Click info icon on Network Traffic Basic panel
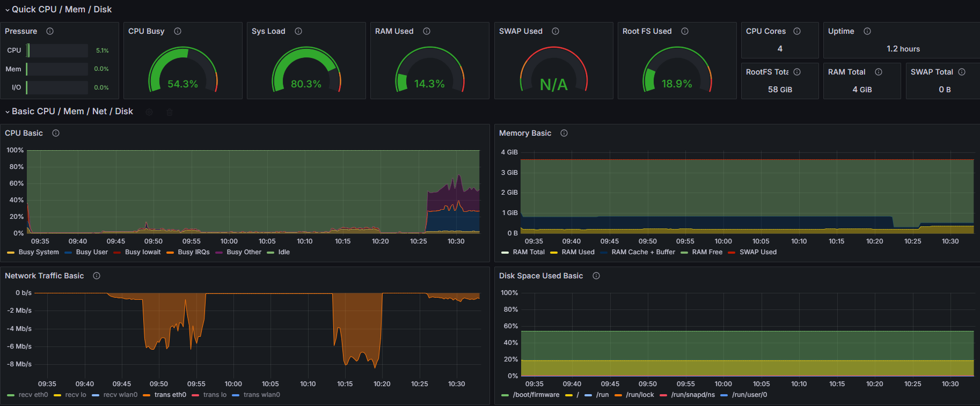 click(97, 276)
